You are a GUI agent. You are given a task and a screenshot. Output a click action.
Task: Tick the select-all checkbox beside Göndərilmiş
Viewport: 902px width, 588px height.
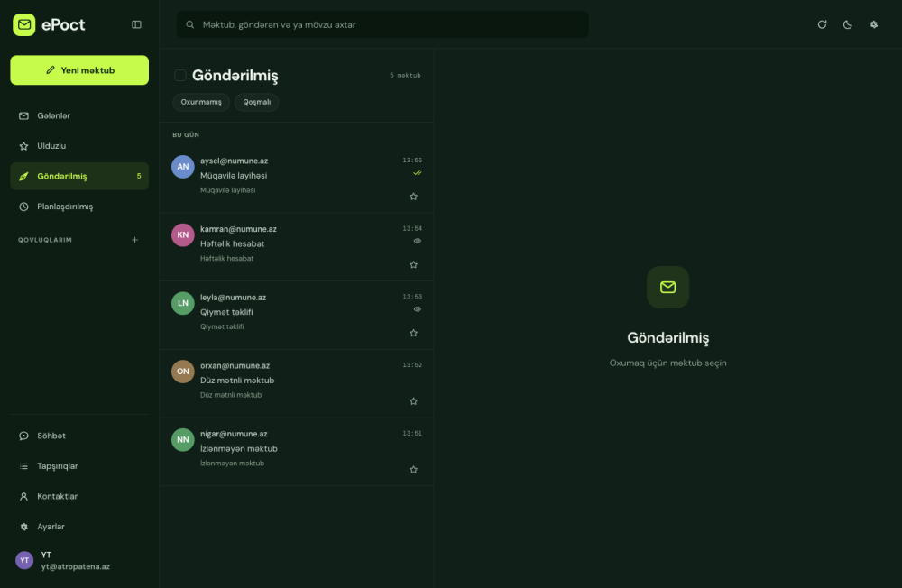point(180,76)
